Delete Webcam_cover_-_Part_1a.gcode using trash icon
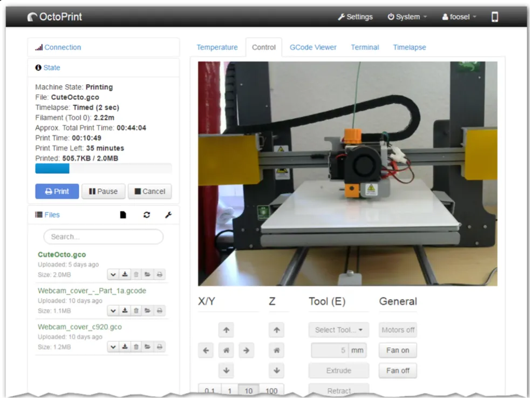The image size is (532, 399). point(136,310)
